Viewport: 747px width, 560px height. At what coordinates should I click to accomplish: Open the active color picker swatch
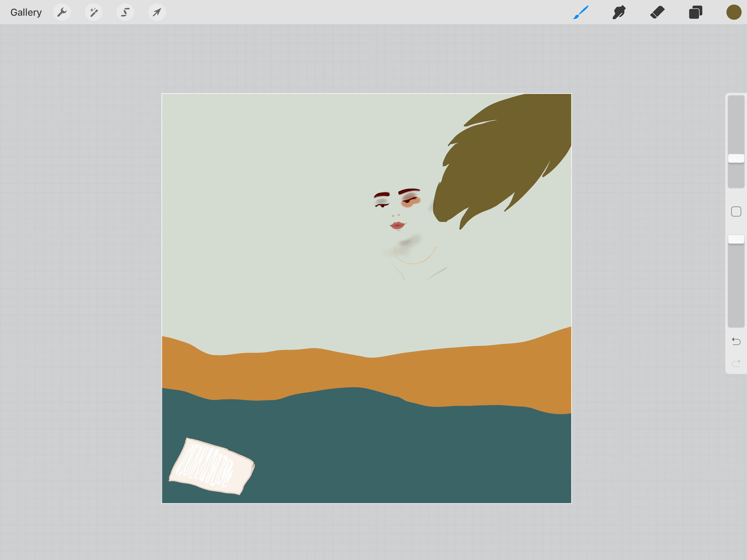734,12
